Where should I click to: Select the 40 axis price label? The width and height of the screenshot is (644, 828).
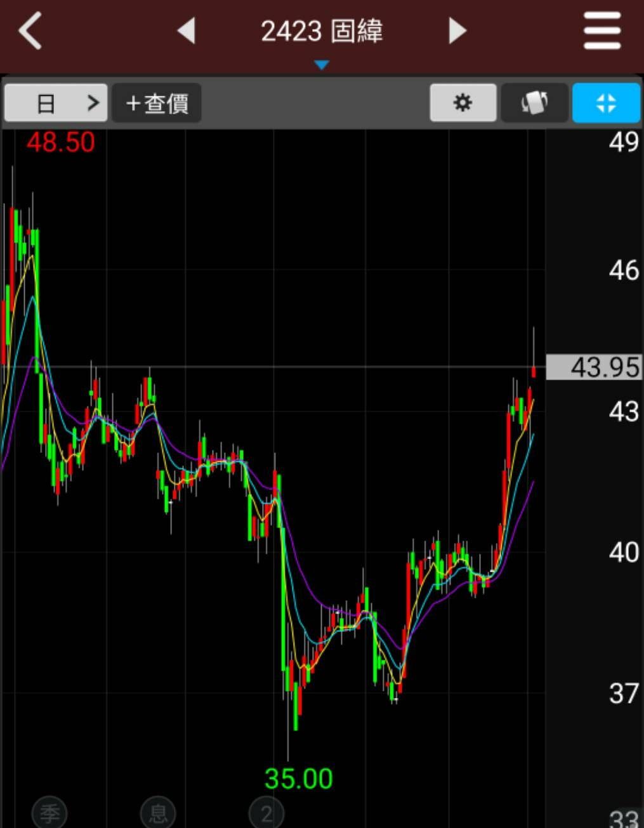(624, 553)
